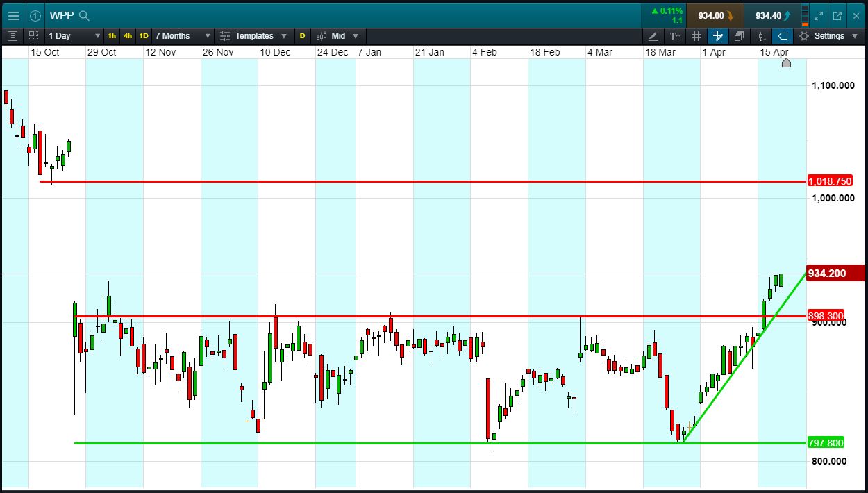Toggle the chart gridlines hash icon
The width and height of the screenshot is (868, 493).
pyautogui.click(x=696, y=36)
